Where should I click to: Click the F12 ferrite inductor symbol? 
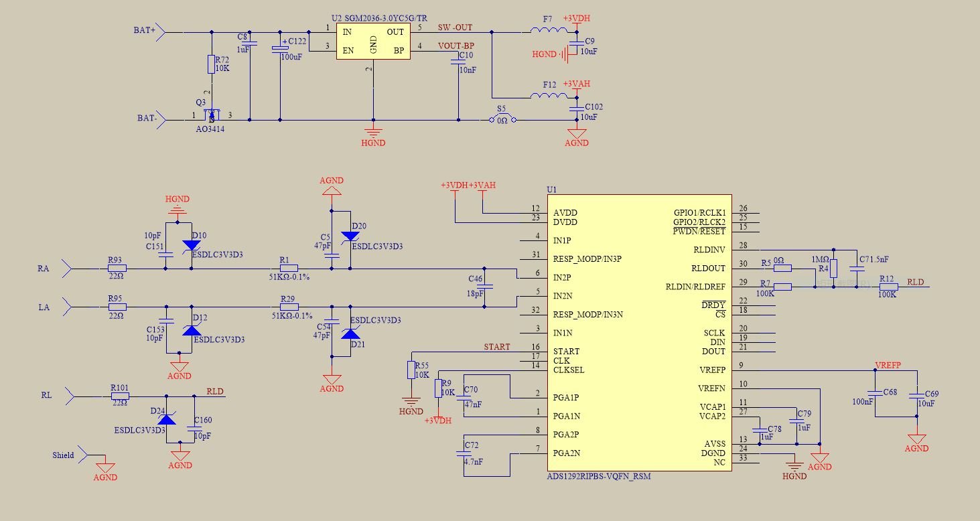[x=549, y=96]
